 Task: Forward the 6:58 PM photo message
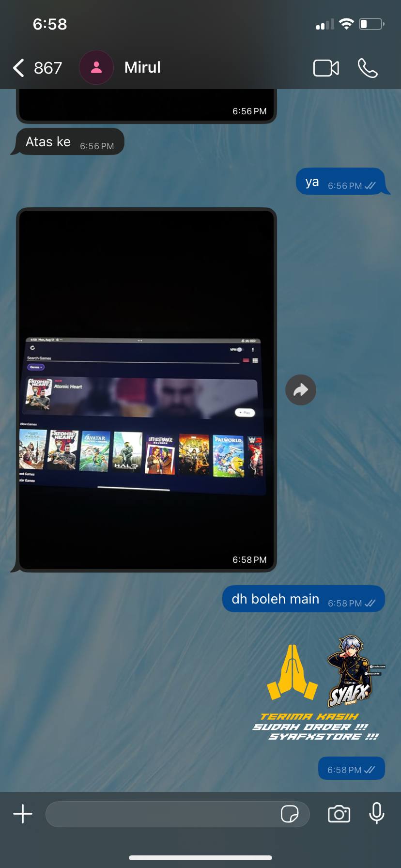point(301,390)
